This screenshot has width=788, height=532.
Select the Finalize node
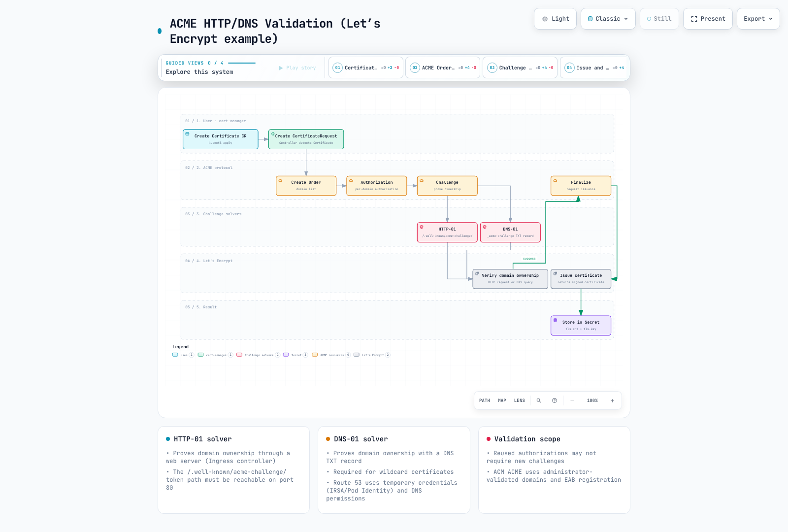581,186
